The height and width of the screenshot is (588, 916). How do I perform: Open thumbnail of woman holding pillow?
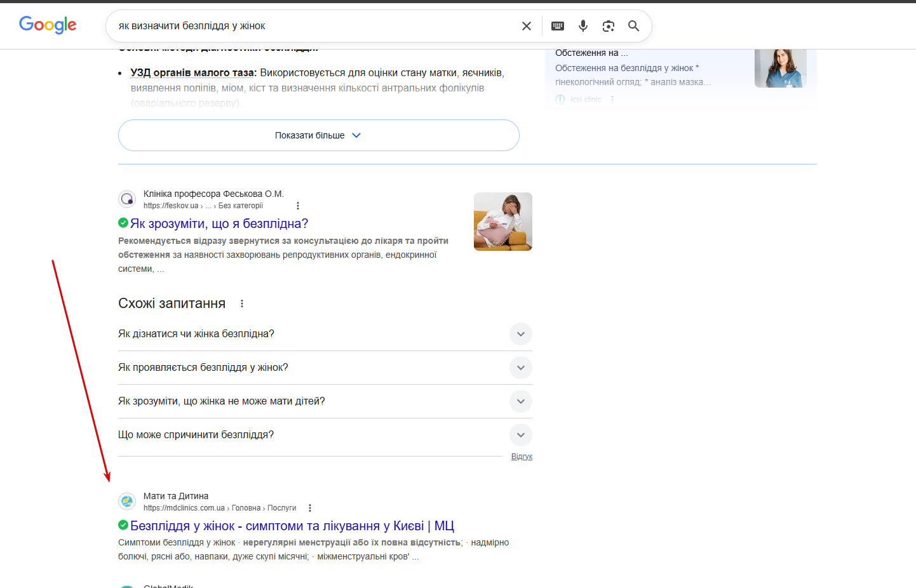(x=503, y=222)
